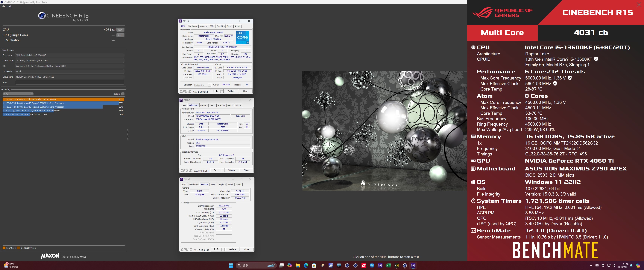Switch the input language indicator 英
The height and width of the screenshot is (270, 644).
603,265
